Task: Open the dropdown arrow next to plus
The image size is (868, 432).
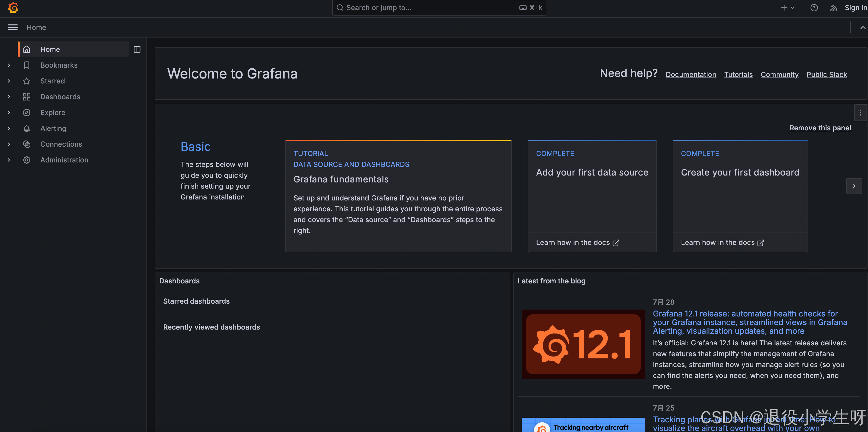Action: point(793,8)
